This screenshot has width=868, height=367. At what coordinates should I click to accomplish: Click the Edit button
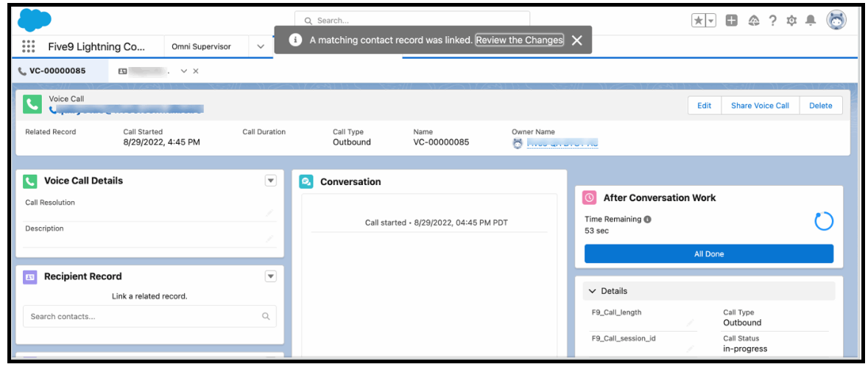(x=704, y=105)
